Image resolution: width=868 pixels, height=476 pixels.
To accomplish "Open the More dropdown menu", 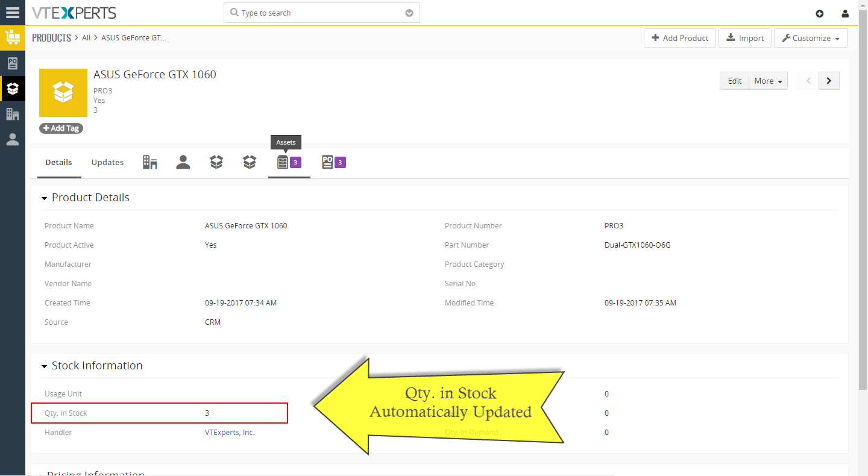I will (768, 81).
